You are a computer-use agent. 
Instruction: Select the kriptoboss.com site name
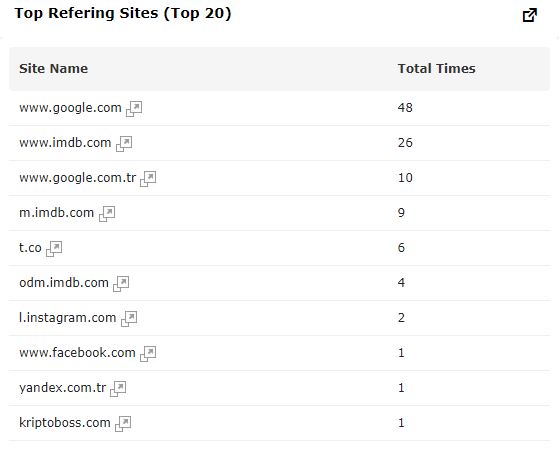[x=65, y=423]
